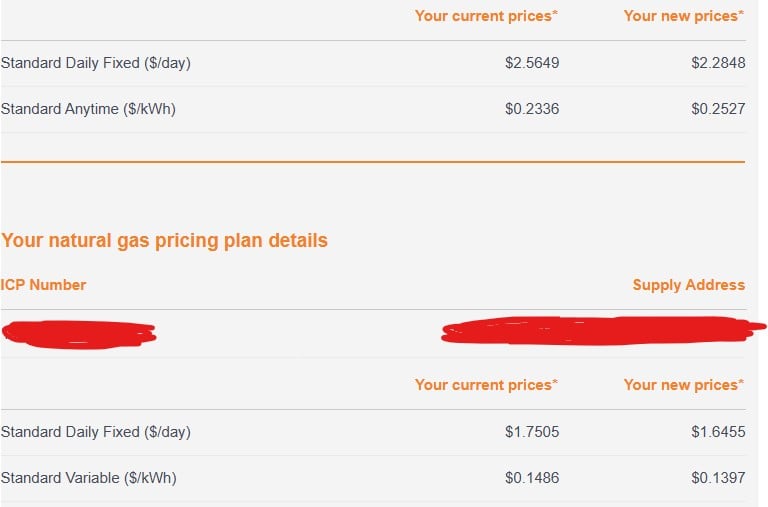Click 'Your new prices*' header above $1.6455

(684, 385)
